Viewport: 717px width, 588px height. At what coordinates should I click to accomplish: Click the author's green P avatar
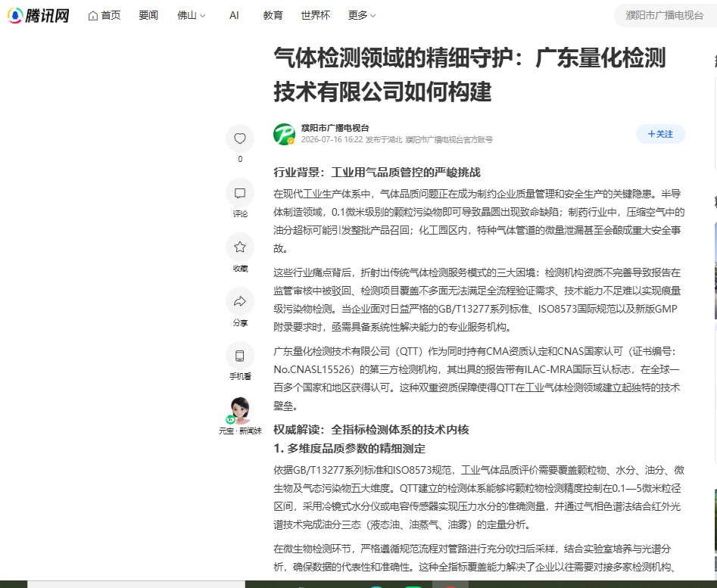pos(284,134)
